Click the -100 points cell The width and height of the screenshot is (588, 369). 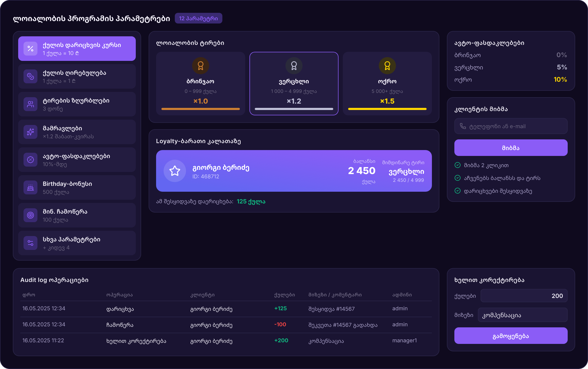point(280,324)
